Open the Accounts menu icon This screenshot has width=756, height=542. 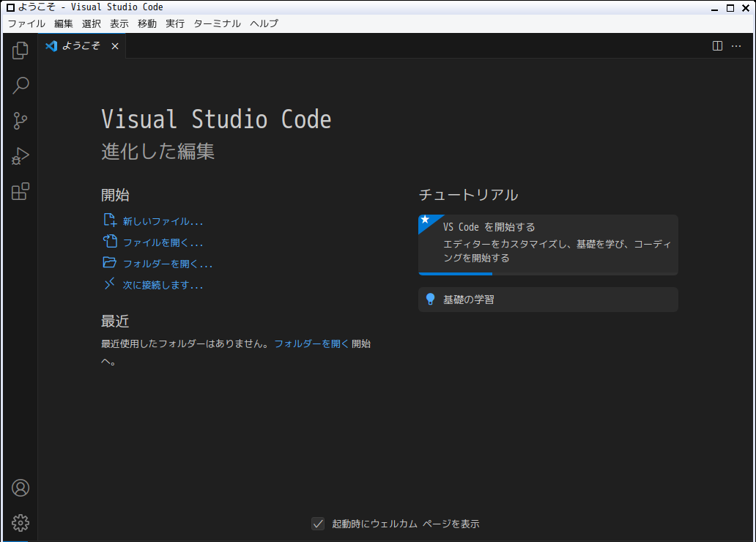click(x=21, y=488)
